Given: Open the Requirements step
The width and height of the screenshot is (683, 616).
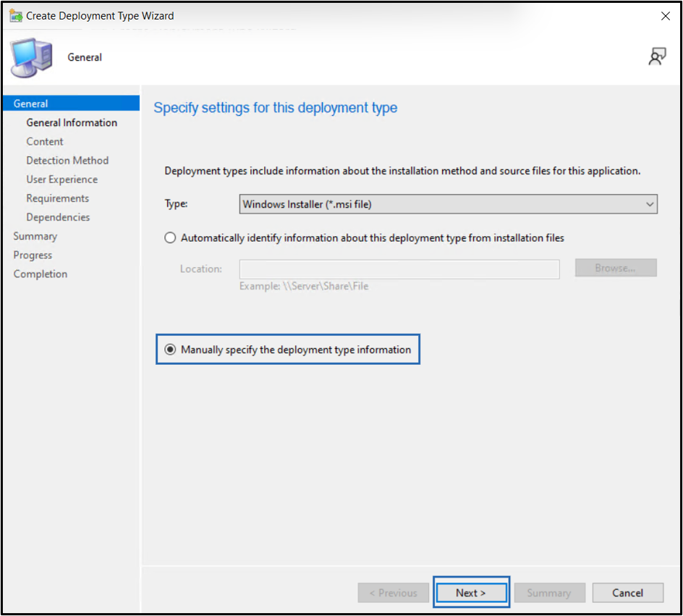Looking at the screenshot, I should coord(57,198).
